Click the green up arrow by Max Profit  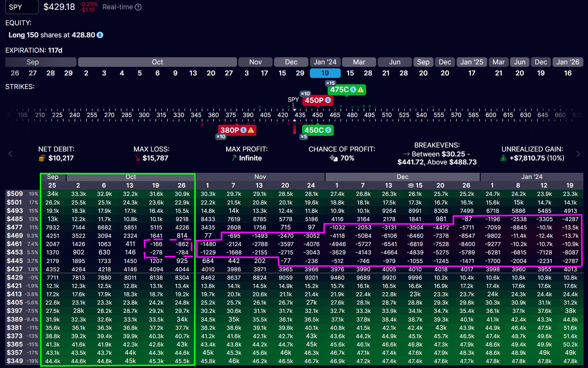point(234,158)
